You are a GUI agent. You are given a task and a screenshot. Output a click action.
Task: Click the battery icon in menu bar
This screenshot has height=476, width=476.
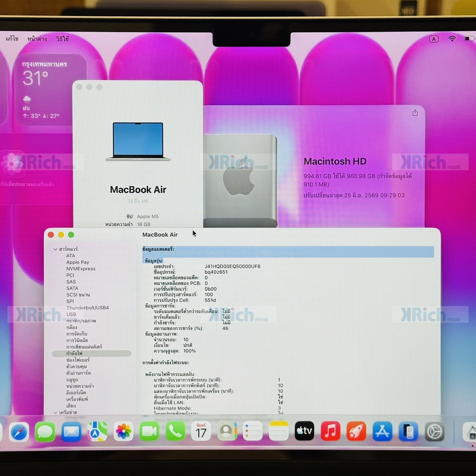pyautogui.click(x=469, y=39)
